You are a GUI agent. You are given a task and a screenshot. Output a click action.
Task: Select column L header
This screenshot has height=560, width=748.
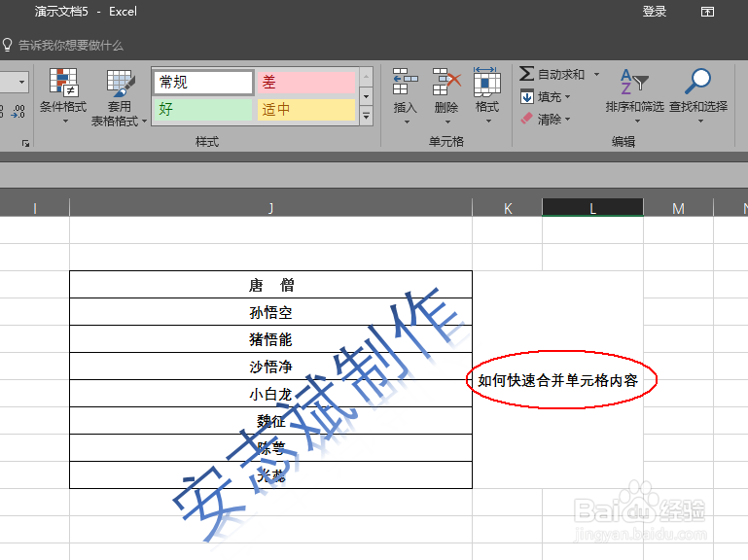coord(593,208)
